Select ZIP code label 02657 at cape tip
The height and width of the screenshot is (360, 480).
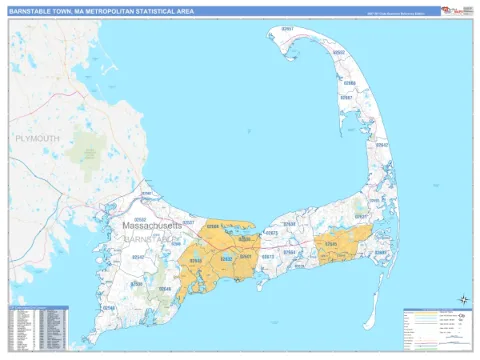point(288,29)
